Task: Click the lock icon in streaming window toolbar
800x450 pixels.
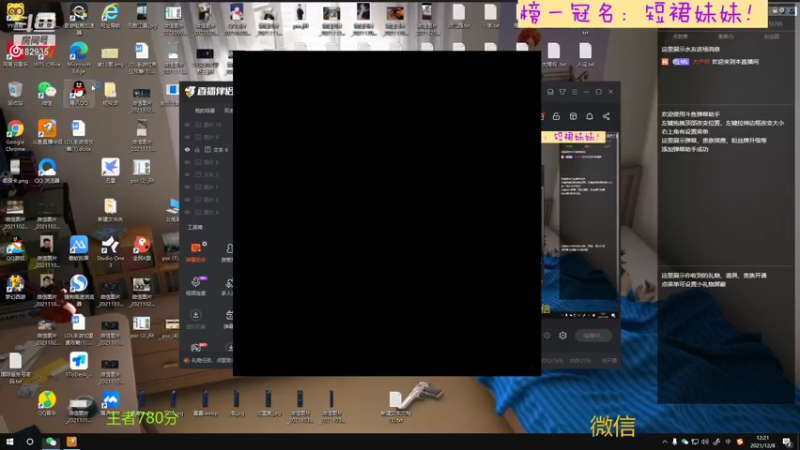Action: pos(556,116)
